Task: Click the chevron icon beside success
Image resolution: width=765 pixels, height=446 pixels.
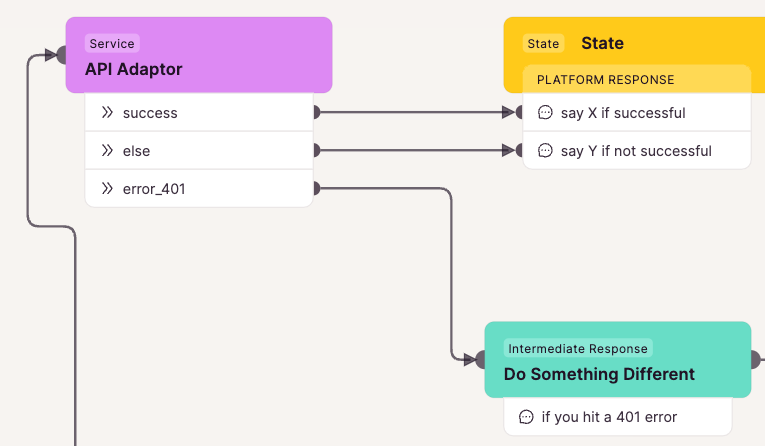Action: [107, 113]
